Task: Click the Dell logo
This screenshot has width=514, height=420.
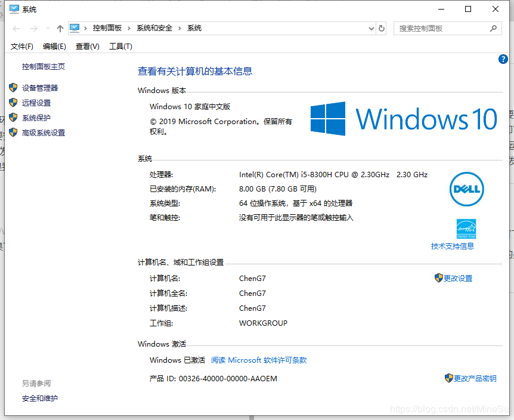Action: coord(466,189)
